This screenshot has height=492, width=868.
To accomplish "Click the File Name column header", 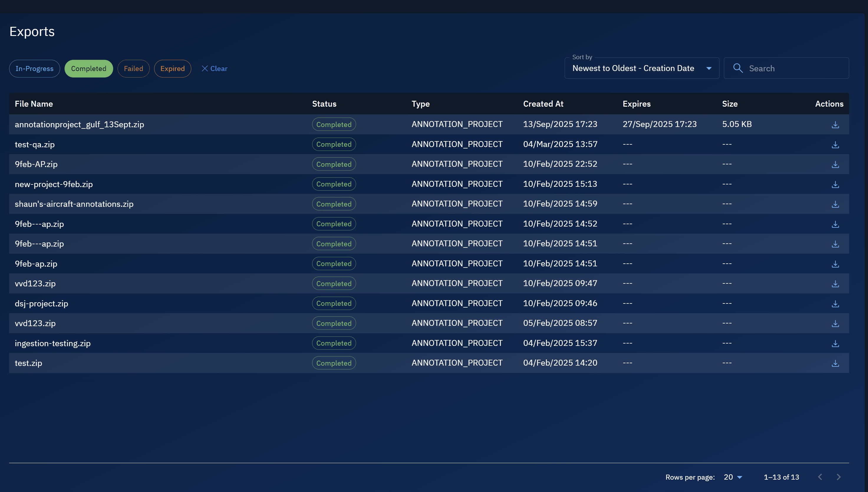I will (34, 104).
